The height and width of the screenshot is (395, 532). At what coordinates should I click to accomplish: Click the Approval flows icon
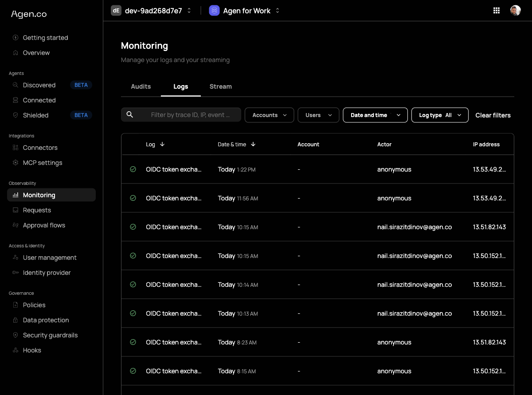16,225
